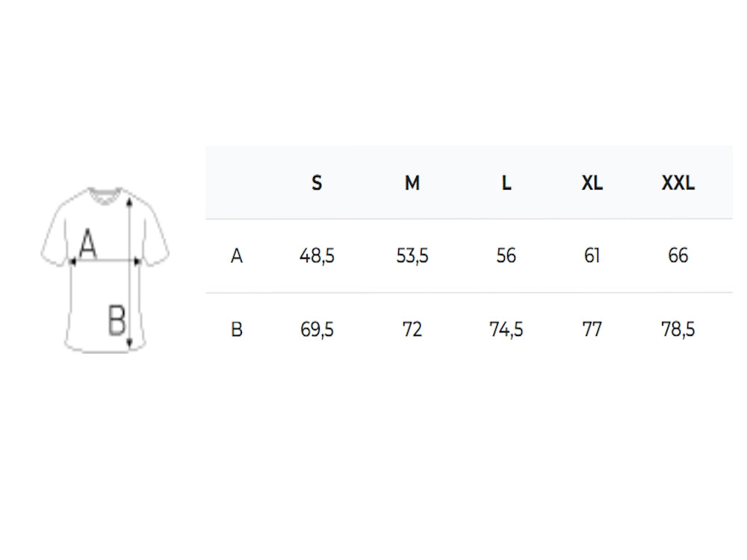The height and width of the screenshot is (560, 747).
Task: Click the large A letter on the shirt diagram
Action: pos(88,244)
